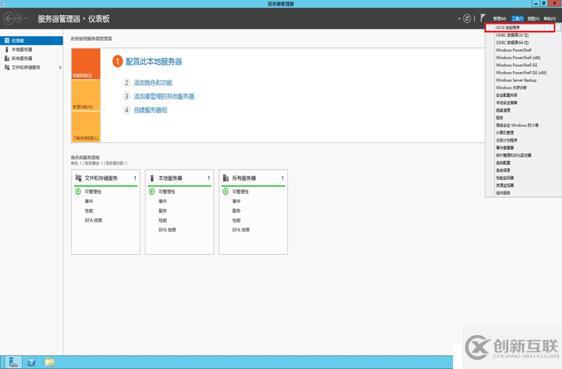Open Windows Server Backup from menu
The height and width of the screenshot is (369, 562).
pos(516,80)
